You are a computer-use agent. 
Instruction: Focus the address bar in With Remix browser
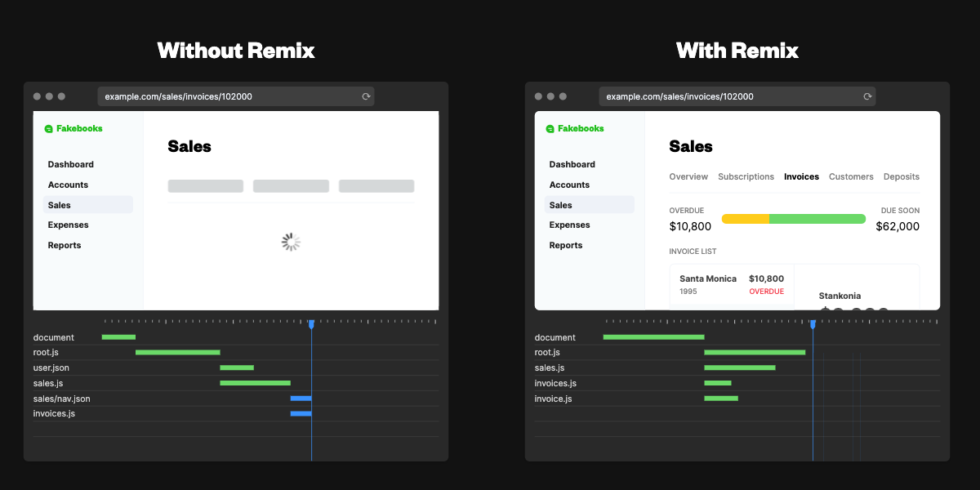point(737,96)
